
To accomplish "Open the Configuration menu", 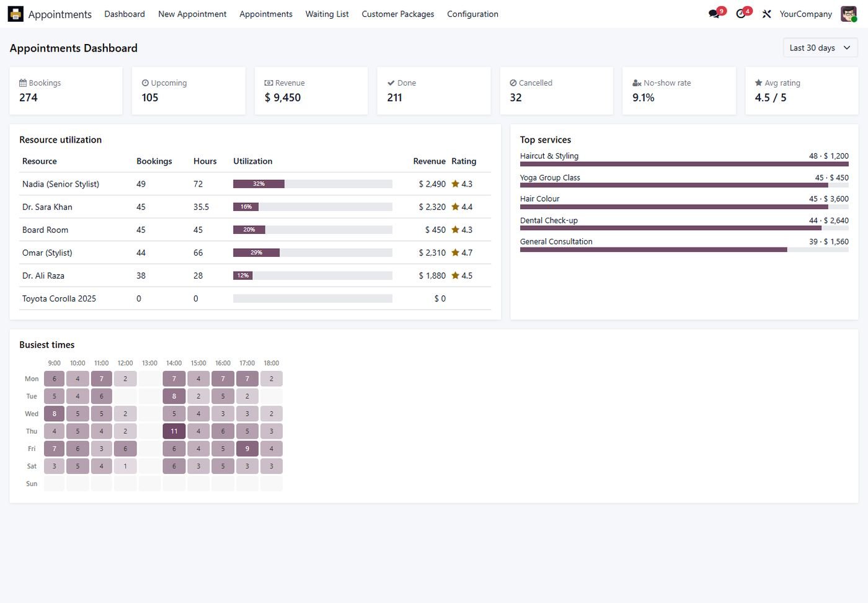I will pos(472,14).
